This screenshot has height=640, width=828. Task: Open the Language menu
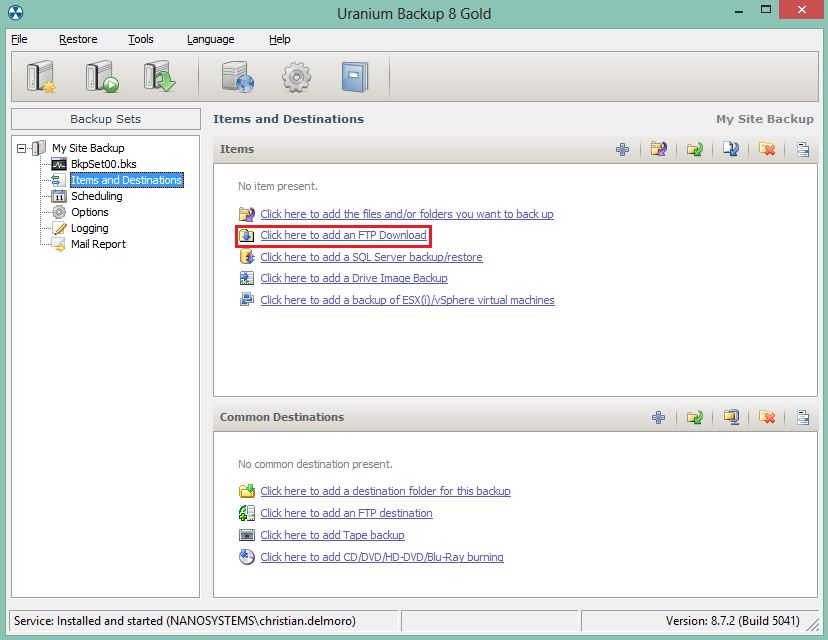point(211,39)
